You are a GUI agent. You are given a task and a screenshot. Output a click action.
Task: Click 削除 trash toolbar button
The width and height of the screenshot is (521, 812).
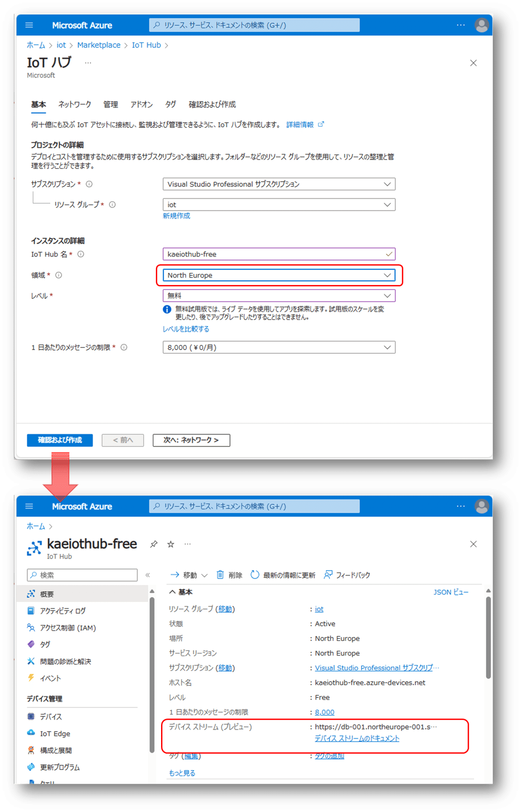[229, 575]
